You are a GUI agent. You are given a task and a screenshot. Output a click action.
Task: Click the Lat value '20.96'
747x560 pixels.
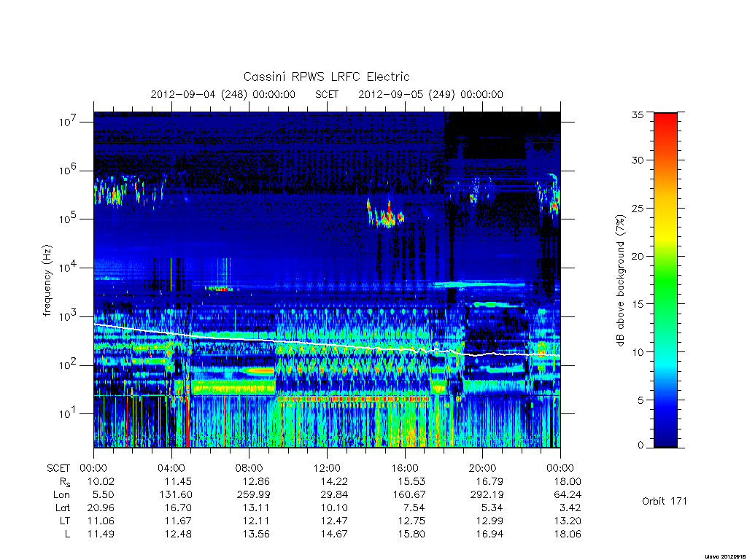pyautogui.click(x=101, y=507)
